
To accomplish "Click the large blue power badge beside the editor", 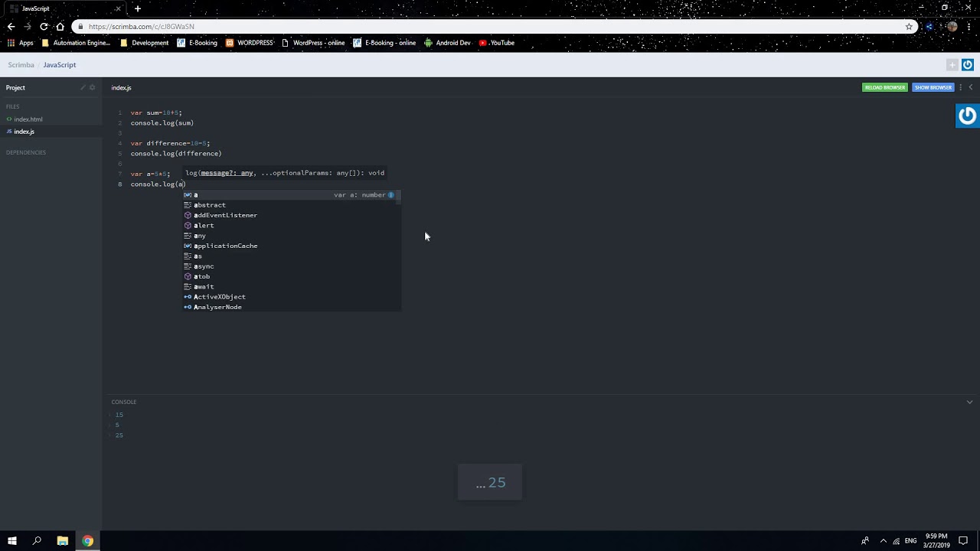I will point(968,116).
